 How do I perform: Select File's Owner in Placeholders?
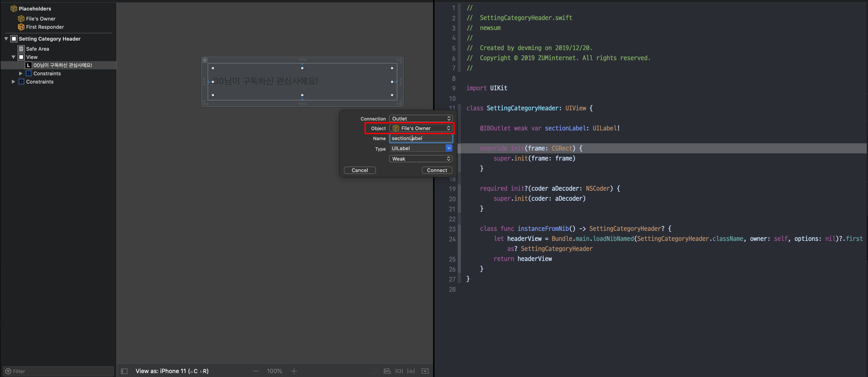coord(40,18)
